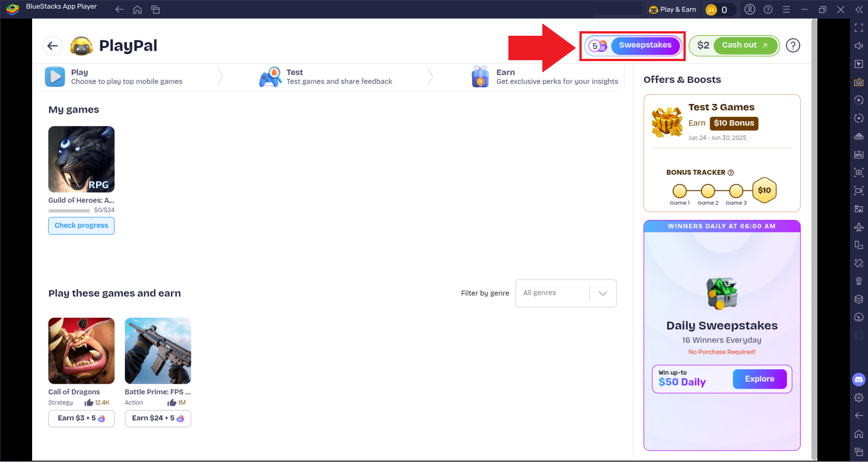Open media folder icon in sidebar
The width and height of the screenshot is (868, 462).
pos(859,209)
